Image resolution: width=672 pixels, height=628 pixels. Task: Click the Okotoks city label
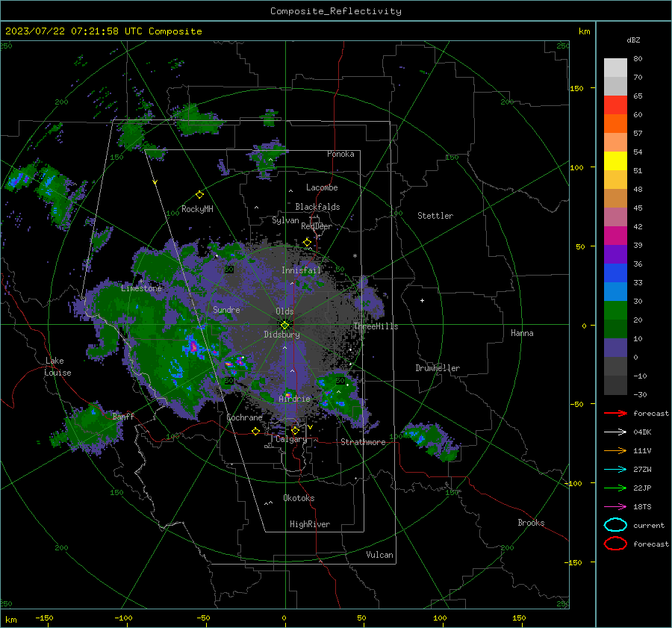tap(299, 498)
